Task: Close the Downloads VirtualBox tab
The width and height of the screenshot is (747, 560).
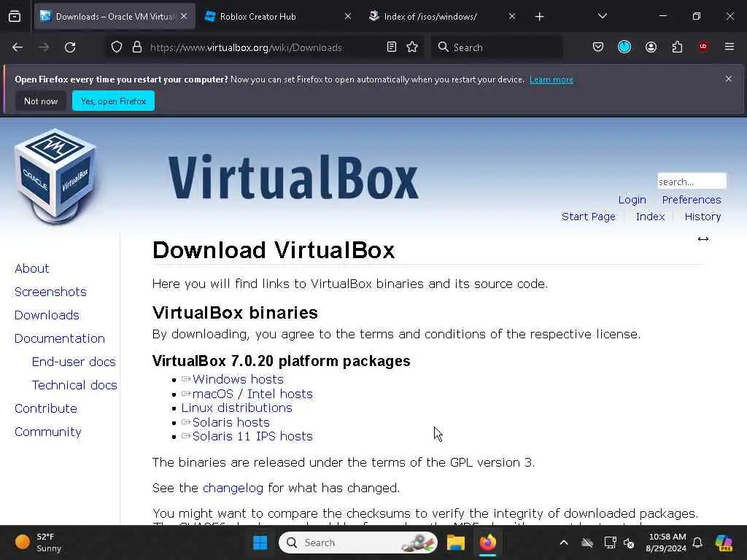Action: pos(184,16)
